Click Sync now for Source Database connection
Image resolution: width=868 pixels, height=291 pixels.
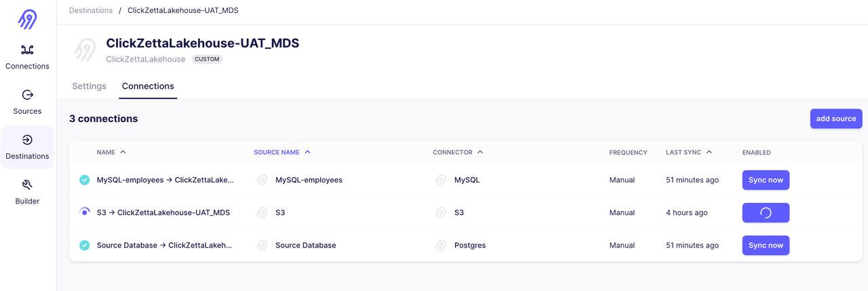766,246
